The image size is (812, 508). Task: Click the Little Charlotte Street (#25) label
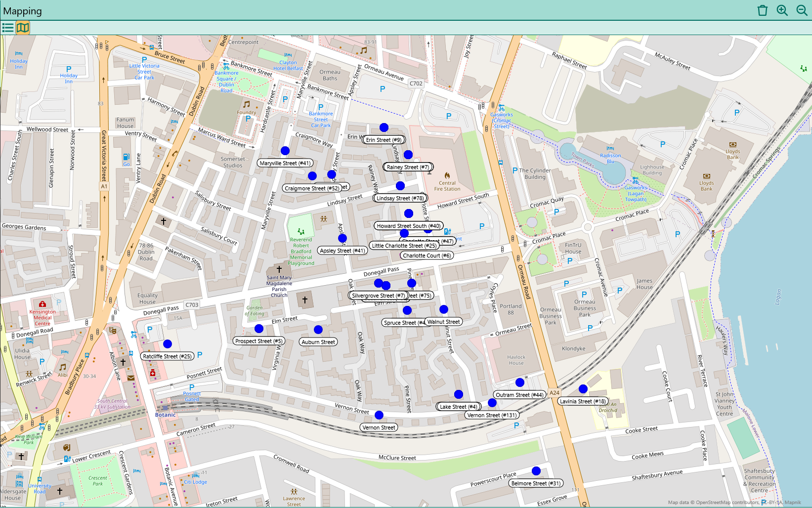click(x=404, y=246)
